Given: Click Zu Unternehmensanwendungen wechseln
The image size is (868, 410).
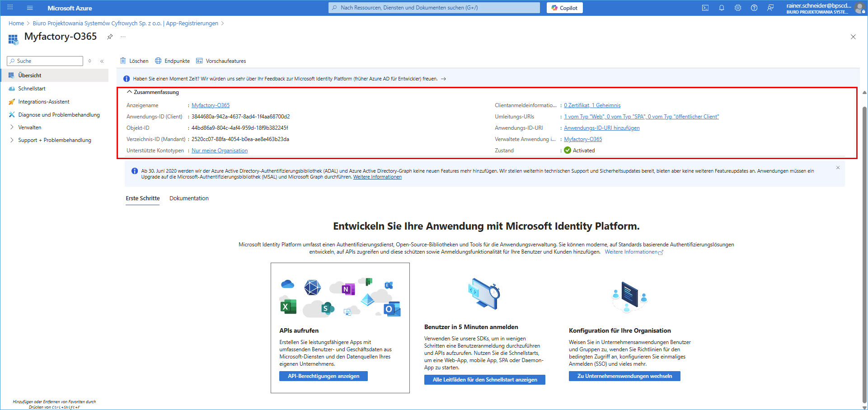Looking at the screenshot, I should tap(624, 376).
